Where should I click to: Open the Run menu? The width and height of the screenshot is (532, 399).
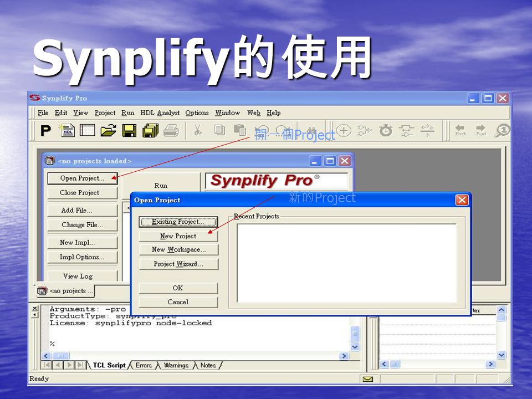pos(128,112)
